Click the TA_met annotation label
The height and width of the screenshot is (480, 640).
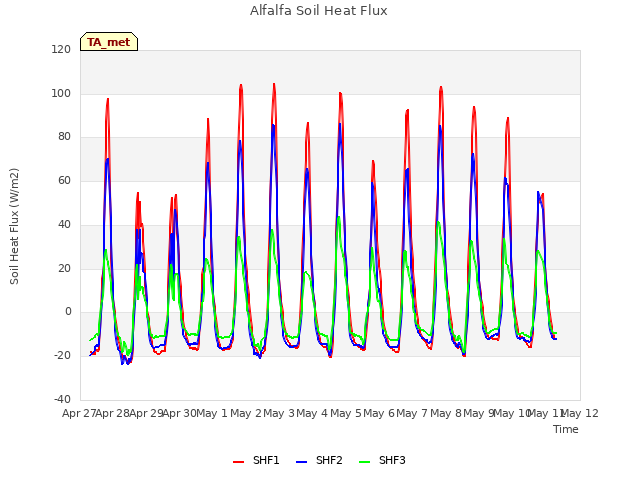(x=109, y=42)
